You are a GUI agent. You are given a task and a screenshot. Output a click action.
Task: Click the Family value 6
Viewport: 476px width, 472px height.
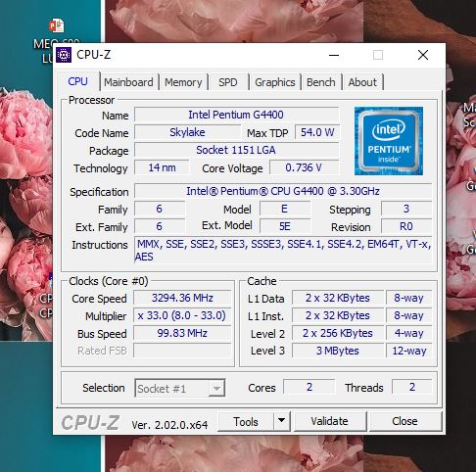click(x=160, y=209)
